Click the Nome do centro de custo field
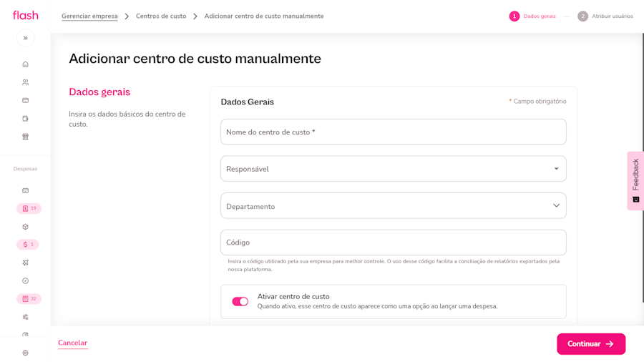644x362 pixels. coord(394,132)
